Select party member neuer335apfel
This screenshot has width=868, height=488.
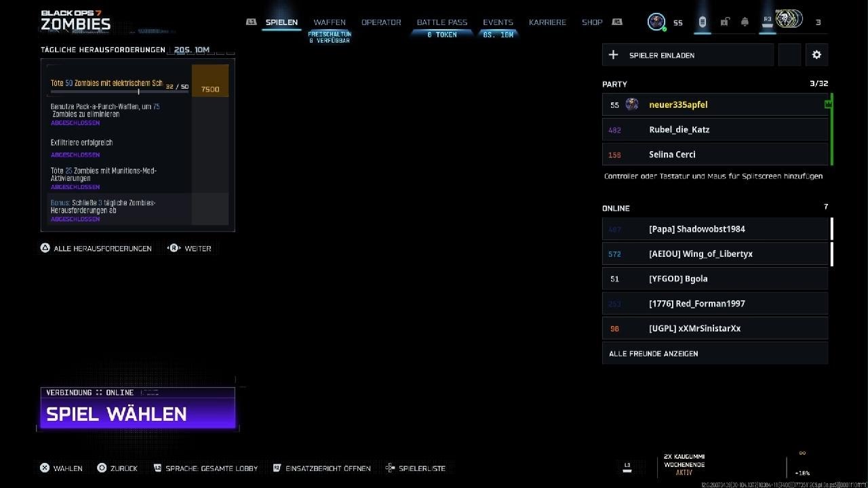(715, 104)
